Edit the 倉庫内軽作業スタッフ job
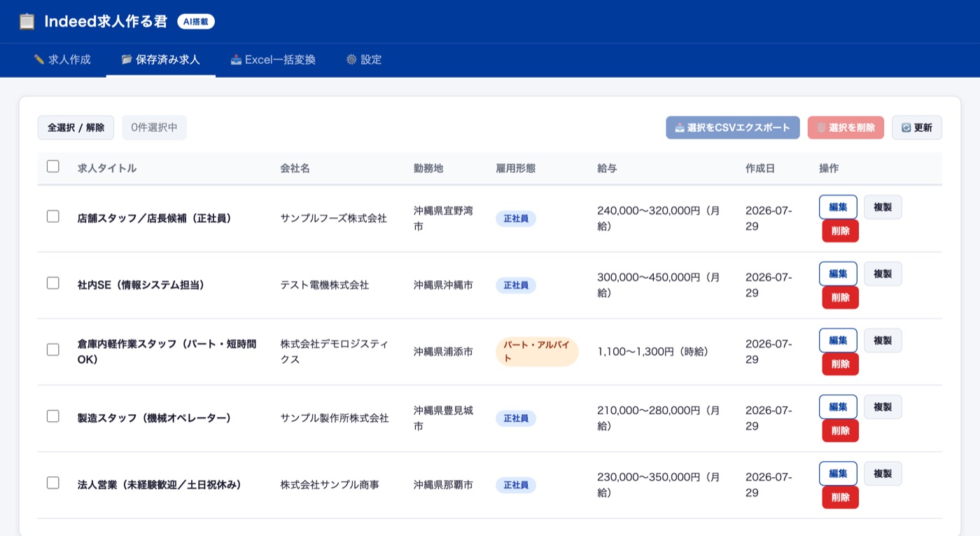Viewport: 980px width, 536px height. [838, 341]
